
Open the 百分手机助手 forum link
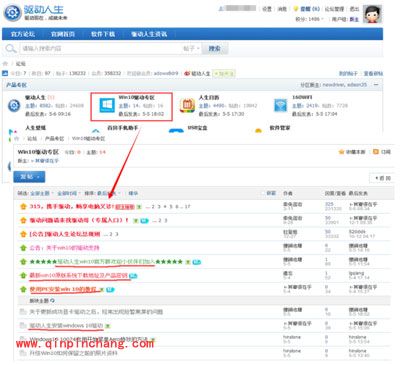122,128
